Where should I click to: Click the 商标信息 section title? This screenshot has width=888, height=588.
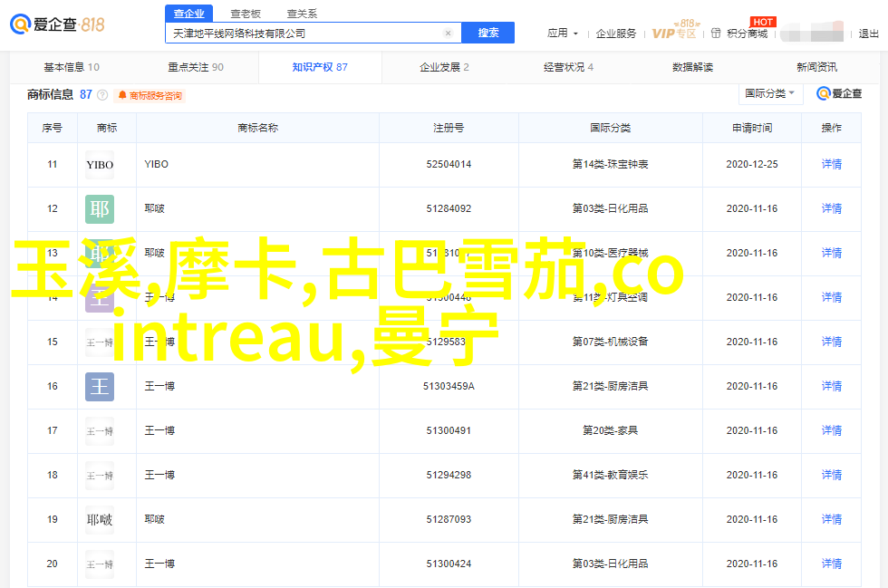pyautogui.click(x=51, y=94)
